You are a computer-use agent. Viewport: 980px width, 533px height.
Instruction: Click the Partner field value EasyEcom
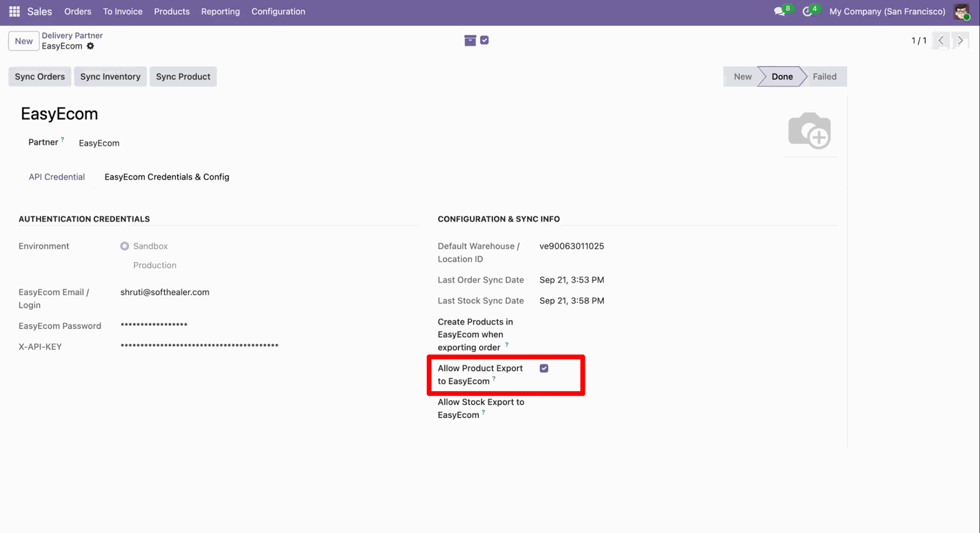pyautogui.click(x=99, y=143)
